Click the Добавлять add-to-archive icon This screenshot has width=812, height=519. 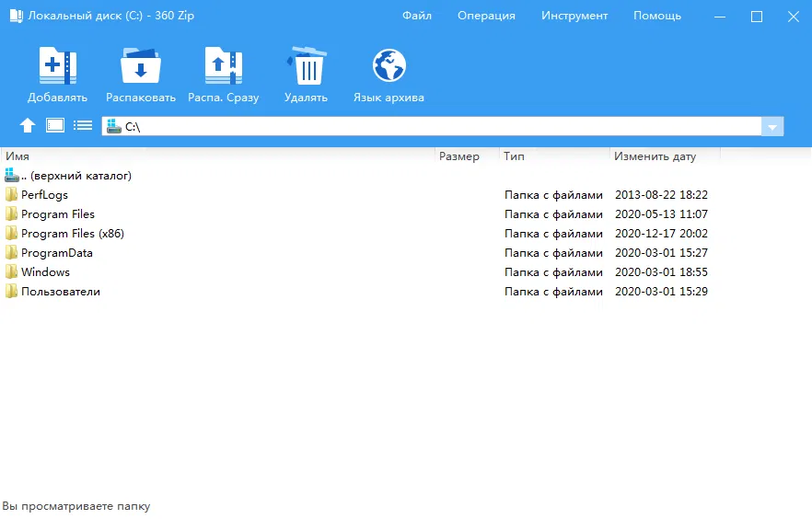click(57, 65)
